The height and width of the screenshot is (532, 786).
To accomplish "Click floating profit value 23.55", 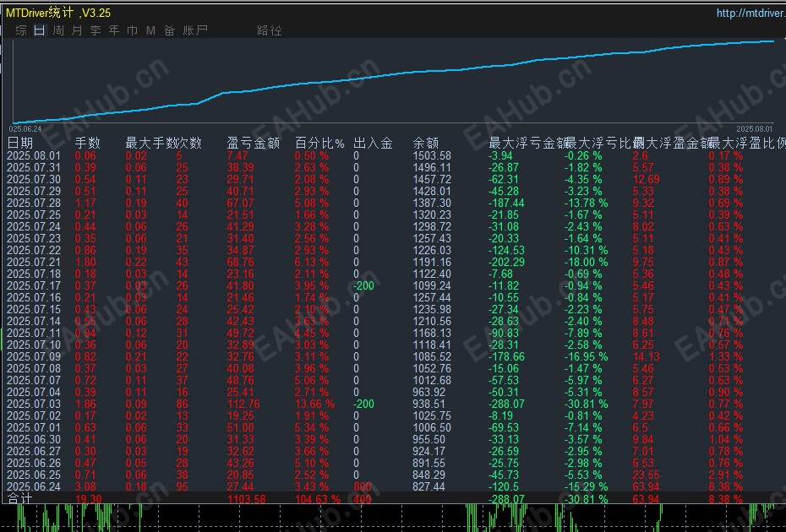I will pos(647,475).
